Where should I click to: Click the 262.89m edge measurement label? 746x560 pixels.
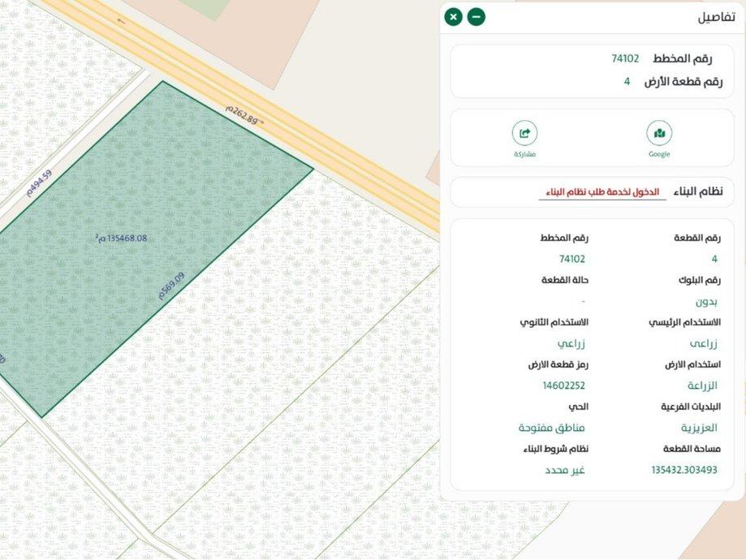click(242, 115)
